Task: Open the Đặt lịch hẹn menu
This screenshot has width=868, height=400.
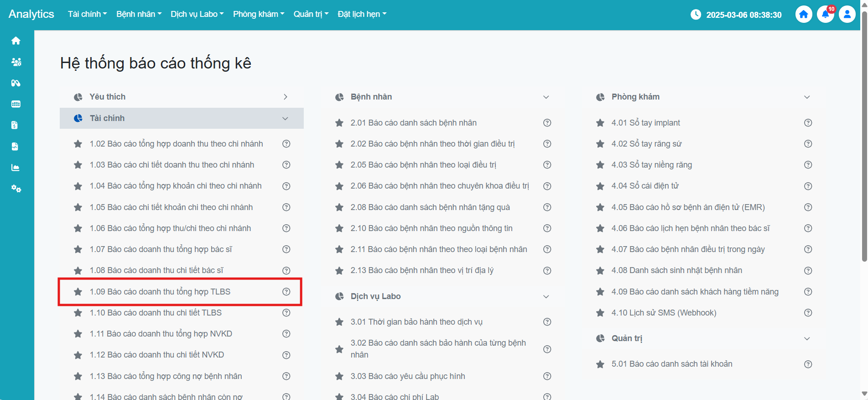Action: [x=362, y=14]
